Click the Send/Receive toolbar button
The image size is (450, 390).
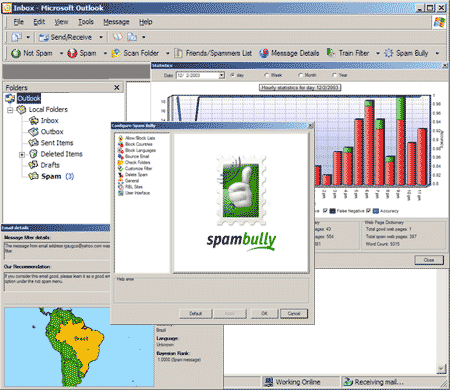tap(66, 37)
